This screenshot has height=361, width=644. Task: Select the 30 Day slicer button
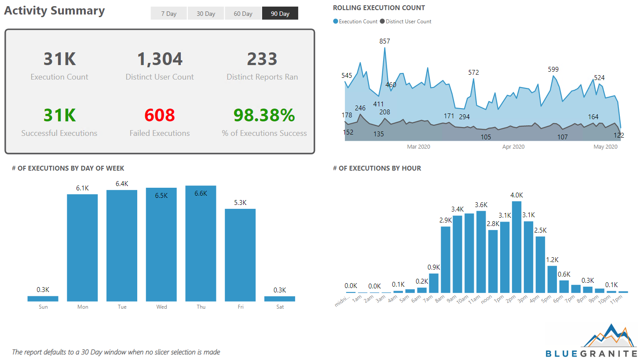pos(206,13)
